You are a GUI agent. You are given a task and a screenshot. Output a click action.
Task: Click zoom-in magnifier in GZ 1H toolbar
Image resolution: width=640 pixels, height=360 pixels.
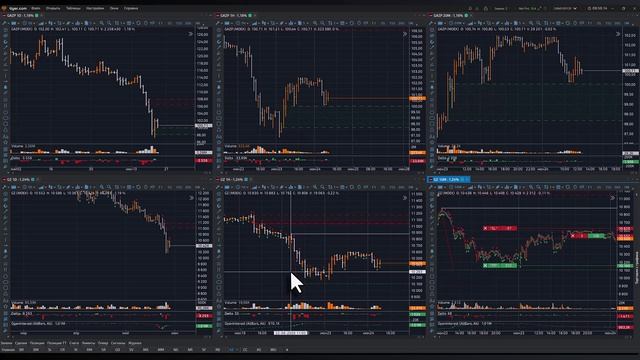pos(315,187)
